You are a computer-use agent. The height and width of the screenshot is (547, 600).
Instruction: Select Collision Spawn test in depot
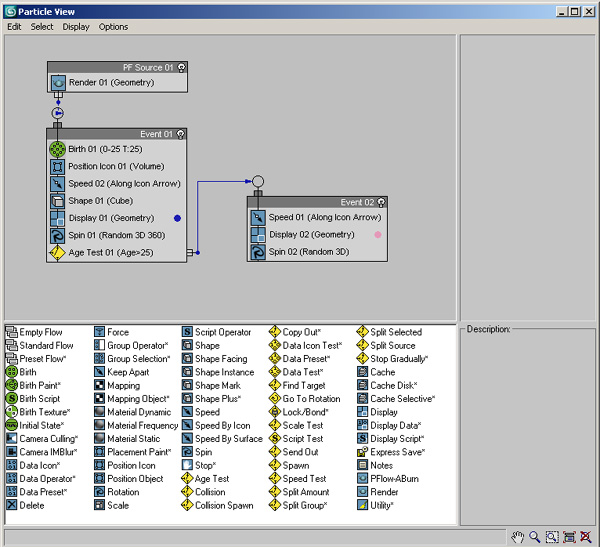(x=224, y=505)
